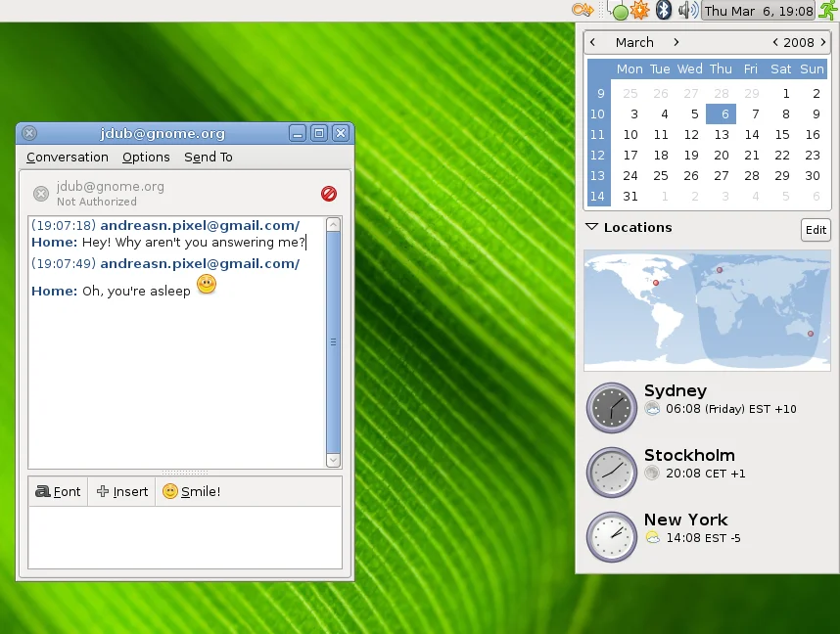Go to the next month after March

coord(676,42)
